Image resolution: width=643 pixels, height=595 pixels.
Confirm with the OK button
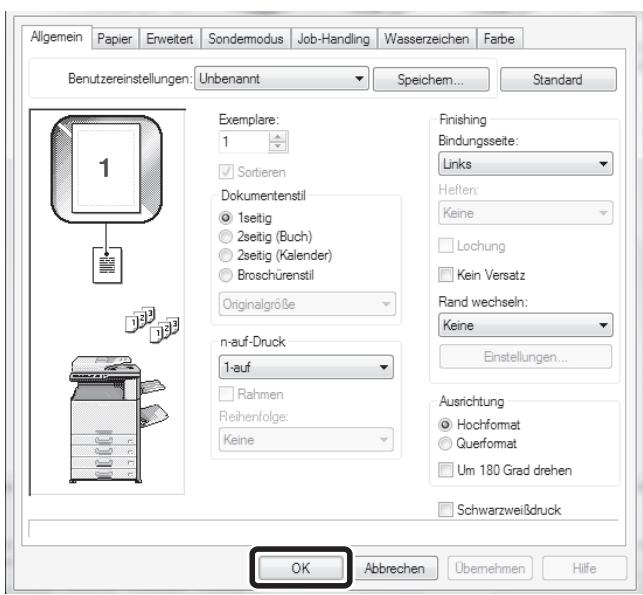tap(301, 568)
